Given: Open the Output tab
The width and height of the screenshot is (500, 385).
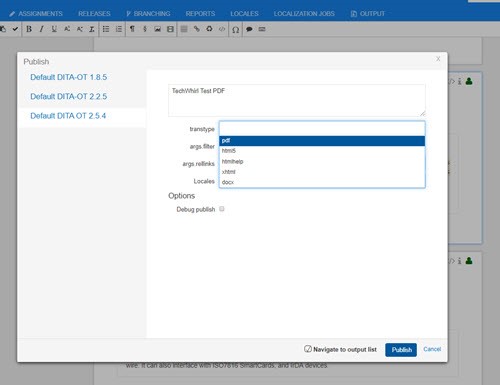Looking at the screenshot, I should point(368,14).
